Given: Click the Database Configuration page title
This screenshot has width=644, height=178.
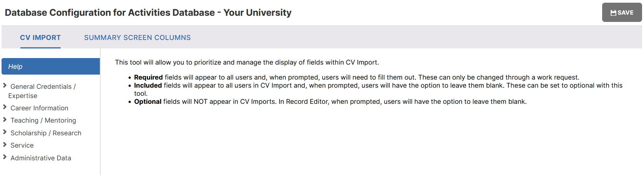Looking at the screenshot, I should (148, 13).
